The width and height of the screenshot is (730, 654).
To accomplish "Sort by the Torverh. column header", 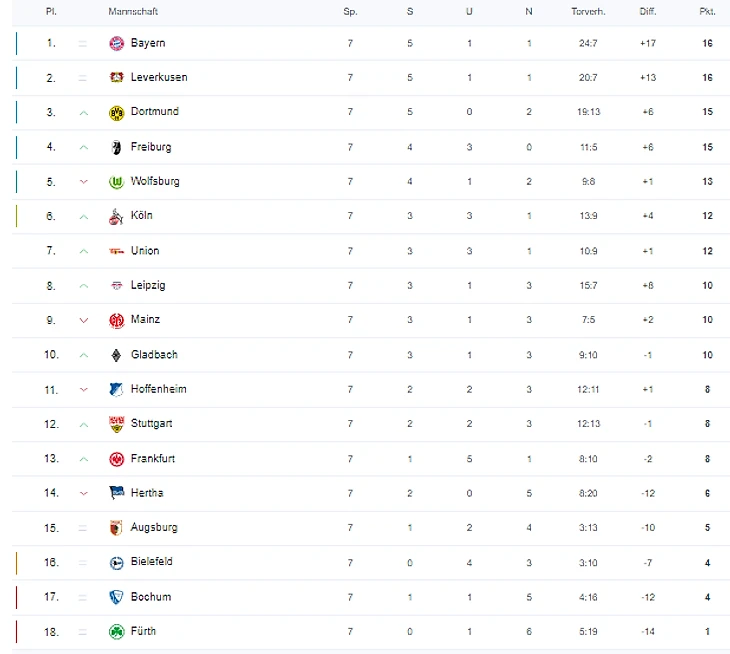I will tap(587, 12).
